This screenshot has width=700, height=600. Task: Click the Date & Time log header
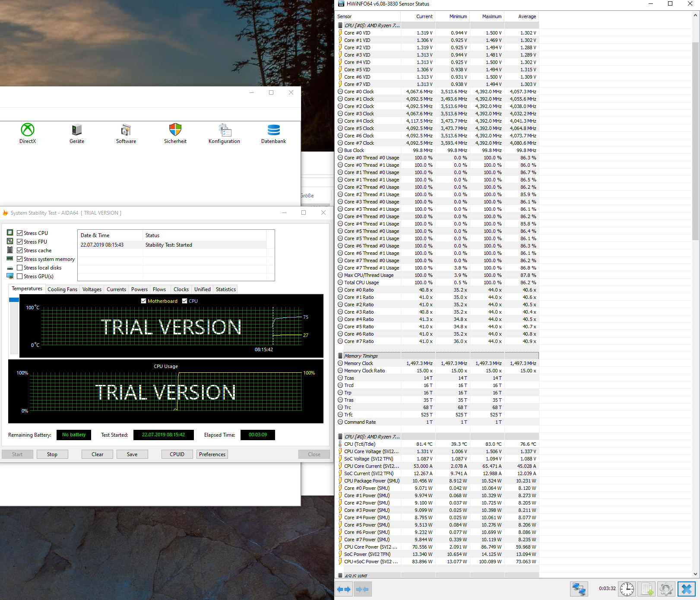coord(110,235)
